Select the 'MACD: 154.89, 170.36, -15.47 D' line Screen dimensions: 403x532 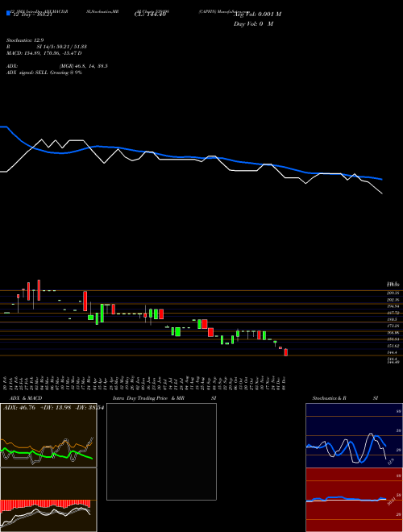coord(44,53)
